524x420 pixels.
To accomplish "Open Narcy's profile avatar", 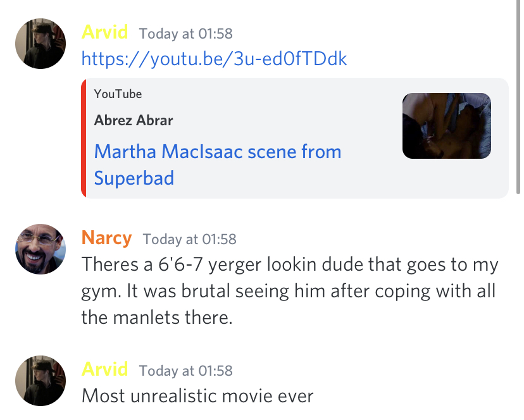I will [41, 249].
